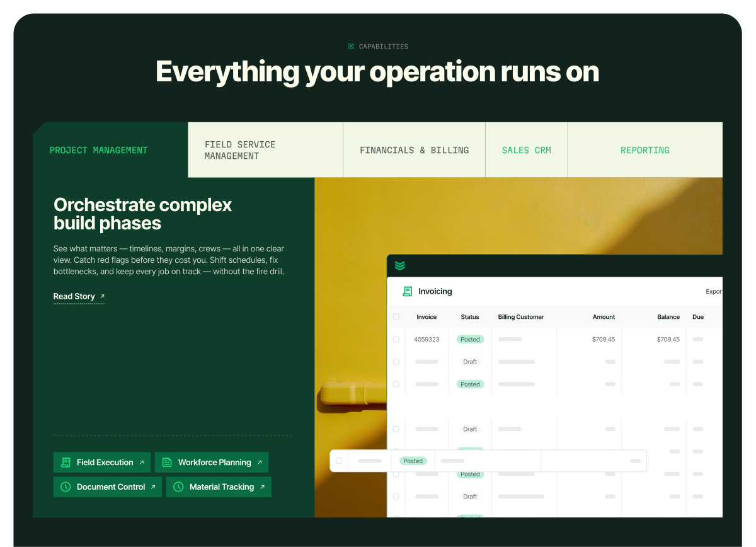
Task: Click the arrow on Document Control button
Action: coord(153,487)
